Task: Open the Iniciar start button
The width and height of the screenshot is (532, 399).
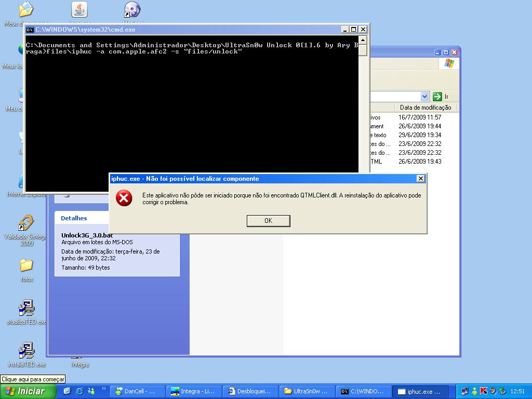Action: tap(28, 391)
